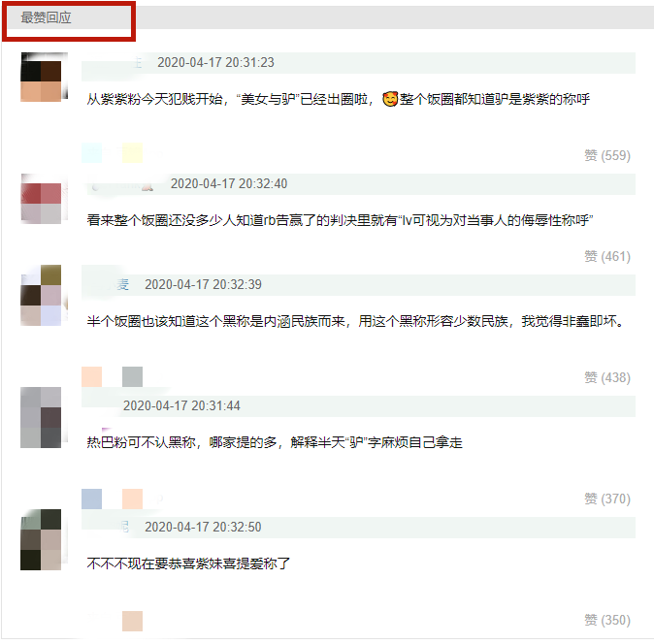Screen dimensions: 654x644
Task: Select the 最赞回应 tab header
Action: pos(46,17)
